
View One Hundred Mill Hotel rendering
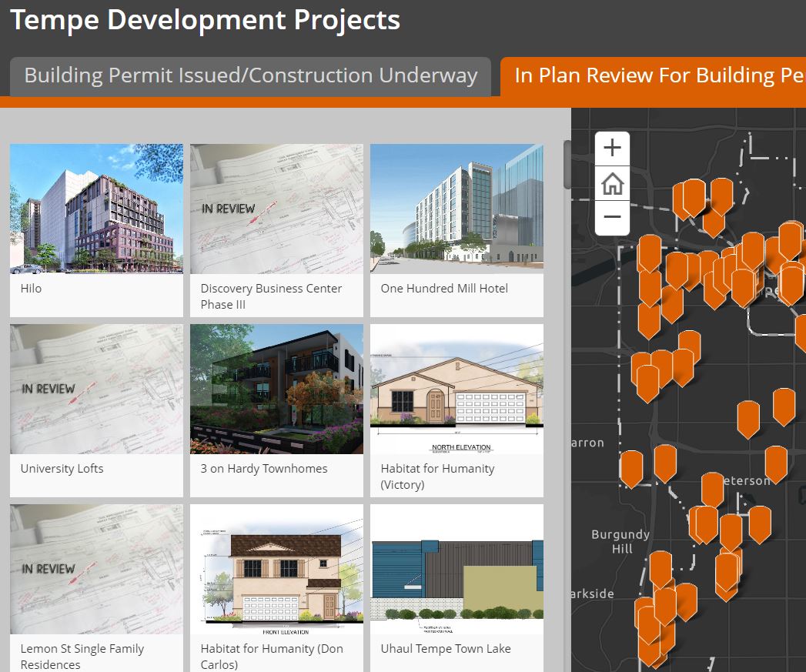coord(457,209)
